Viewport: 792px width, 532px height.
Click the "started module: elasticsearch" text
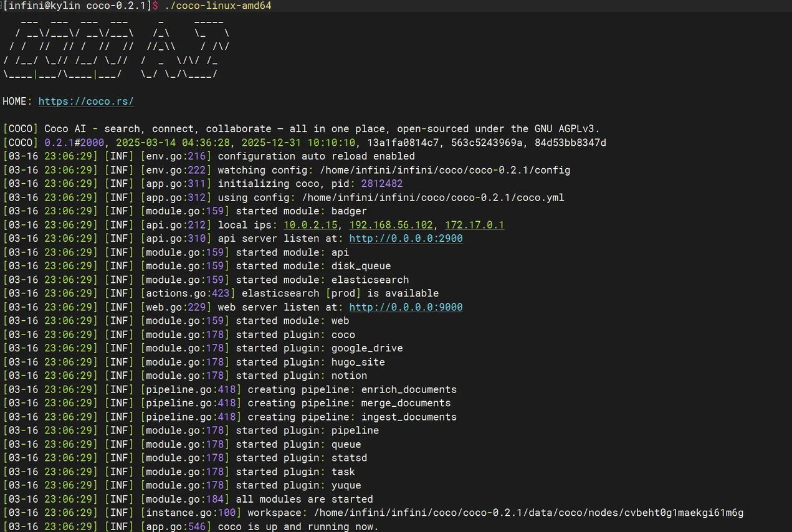(x=322, y=280)
